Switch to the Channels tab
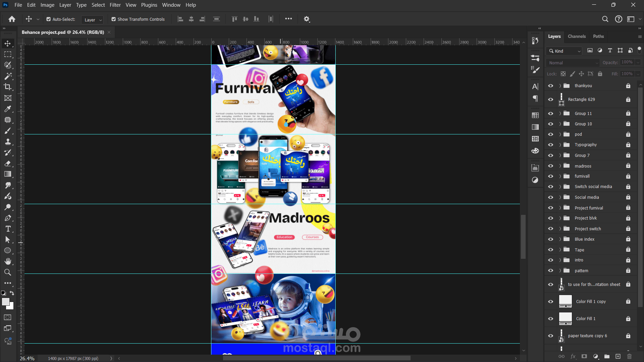Viewport: 644px width, 362px height. (x=577, y=36)
